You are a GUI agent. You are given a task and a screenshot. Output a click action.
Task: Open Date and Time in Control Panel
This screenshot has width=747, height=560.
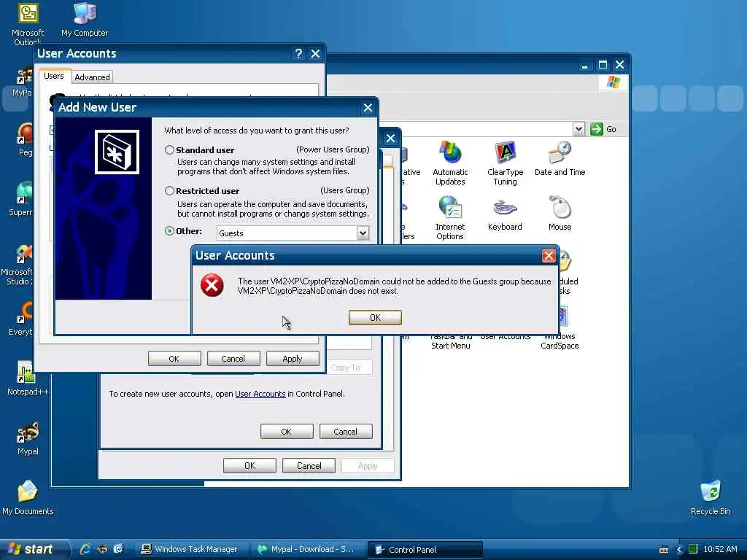point(560,158)
